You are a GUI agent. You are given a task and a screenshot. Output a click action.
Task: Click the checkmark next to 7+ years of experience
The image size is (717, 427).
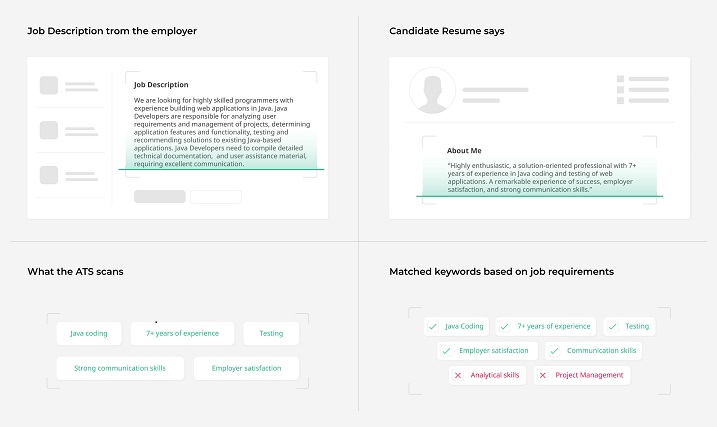point(504,326)
